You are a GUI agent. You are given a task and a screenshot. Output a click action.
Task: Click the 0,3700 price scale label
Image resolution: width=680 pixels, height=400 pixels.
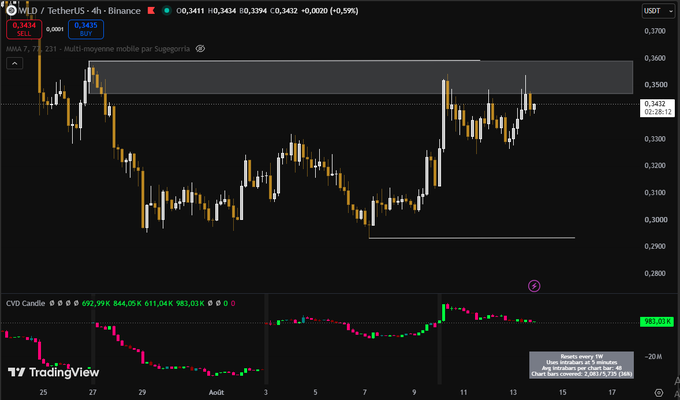pyautogui.click(x=655, y=31)
